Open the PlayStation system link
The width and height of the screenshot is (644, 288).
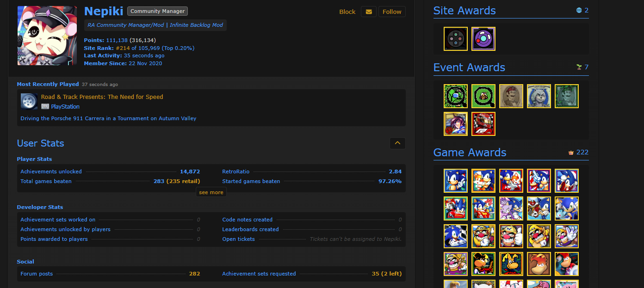65,106
